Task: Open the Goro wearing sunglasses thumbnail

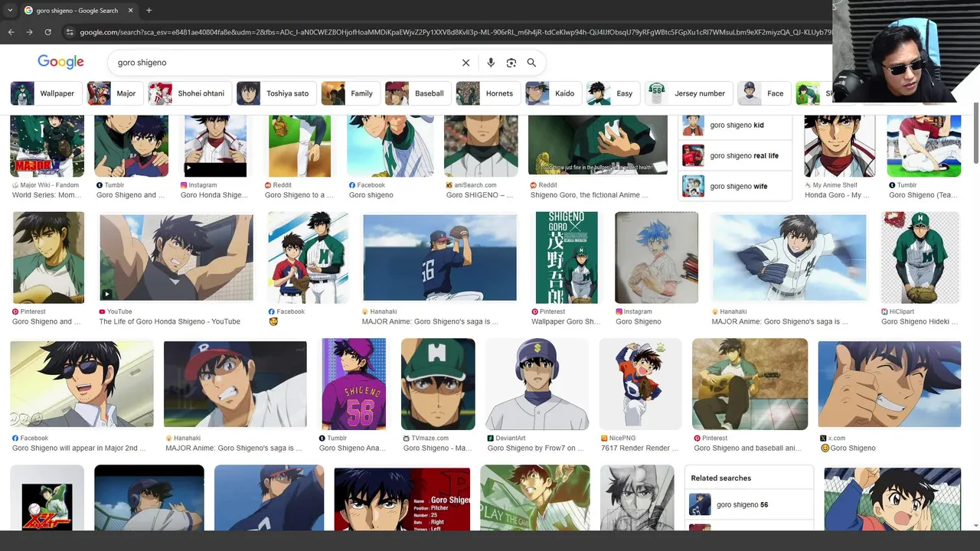Action: coord(81,383)
